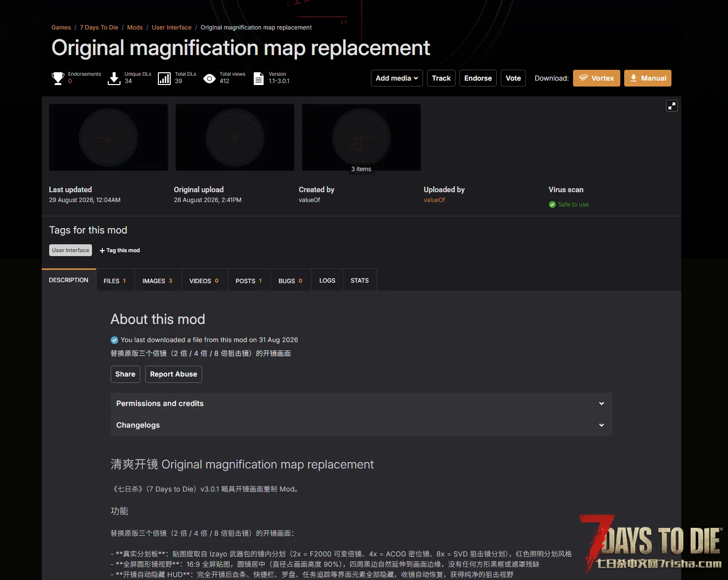Click the Report Abuse button
728x580 pixels.
(174, 374)
